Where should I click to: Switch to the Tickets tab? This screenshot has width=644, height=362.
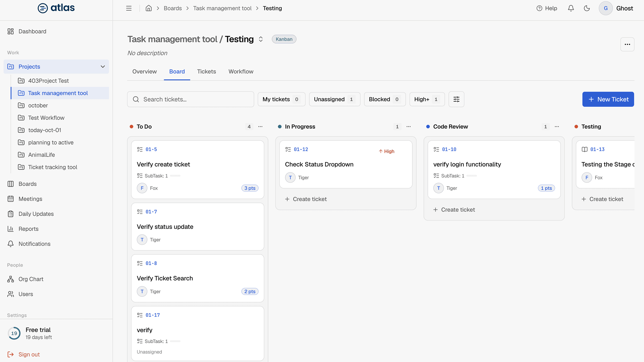click(206, 72)
